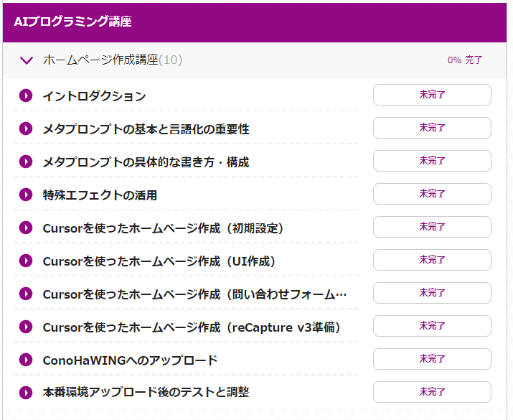Collapse the ホームページ作成講座 section chevron
513x420 pixels.
pos(27,60)
